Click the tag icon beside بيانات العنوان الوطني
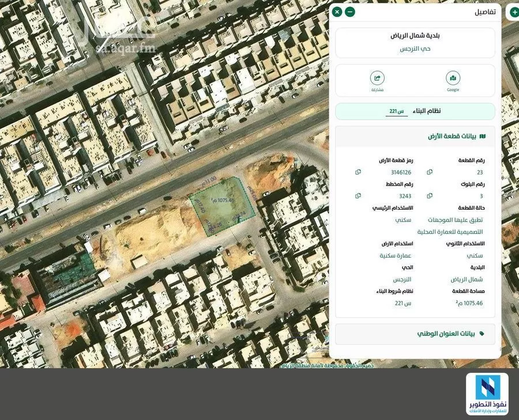The image size is (519, 420). pyautogui.click(x=482, y=332)
